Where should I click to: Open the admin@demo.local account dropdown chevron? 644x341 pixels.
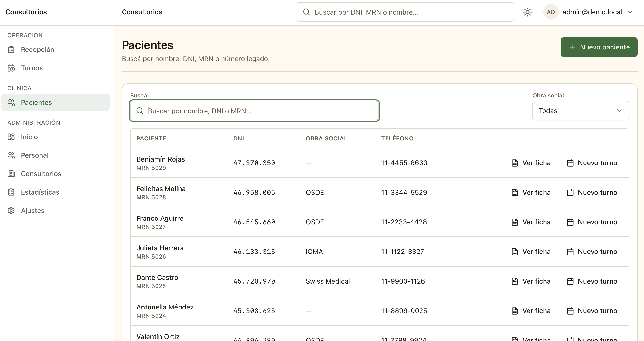click(x=630, y=12)
